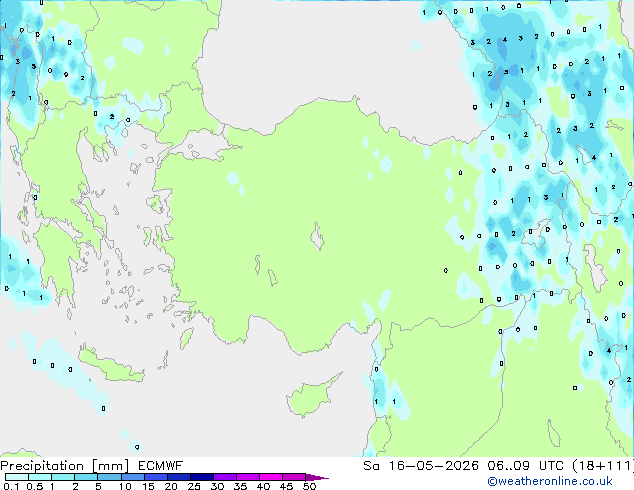Click the '0.1' legend scale value

[11, 486]
